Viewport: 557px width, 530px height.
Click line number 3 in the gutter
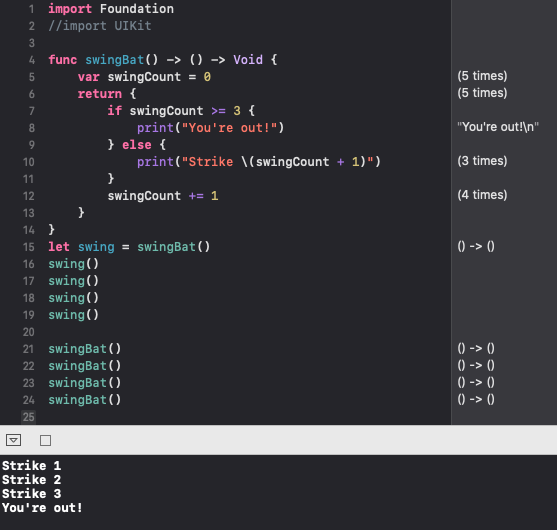pyautogui.click(x=32, y=43)
